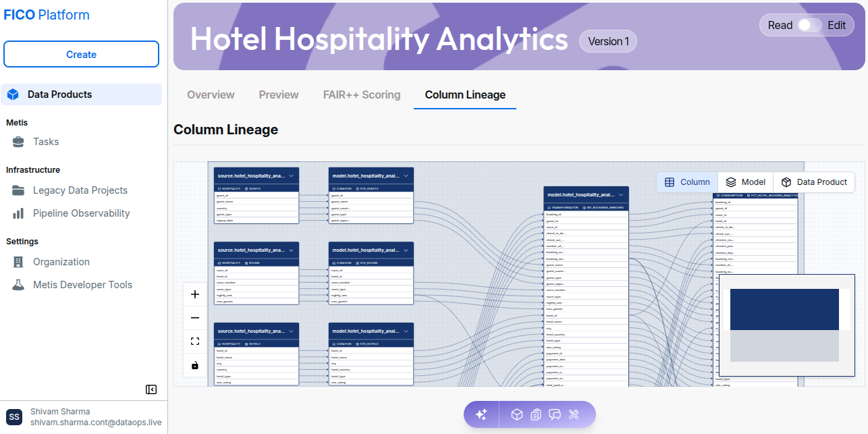
Task: Collapse the STG_ROOMS model node chevron
Action: (x=406, y=250)
